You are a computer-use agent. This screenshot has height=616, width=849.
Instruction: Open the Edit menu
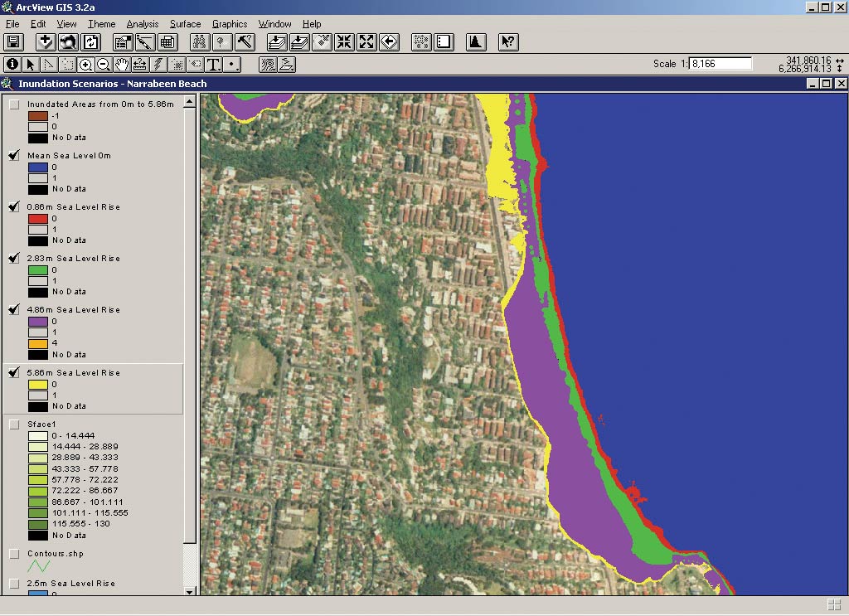point(38,24)
